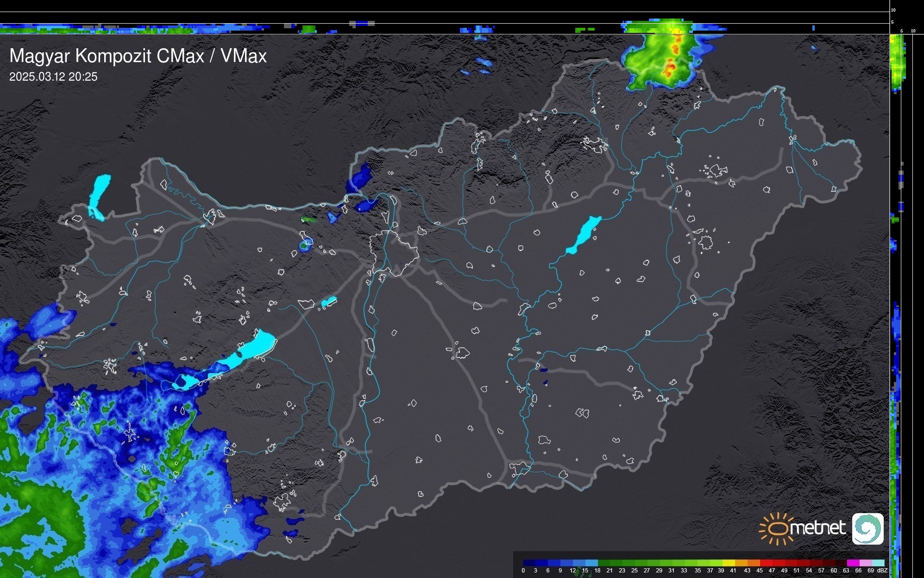The width and height of the screenshot is (924, 578).
Task: Click the Magyar Kompozit CMax / VMax title
Action: 138,56
